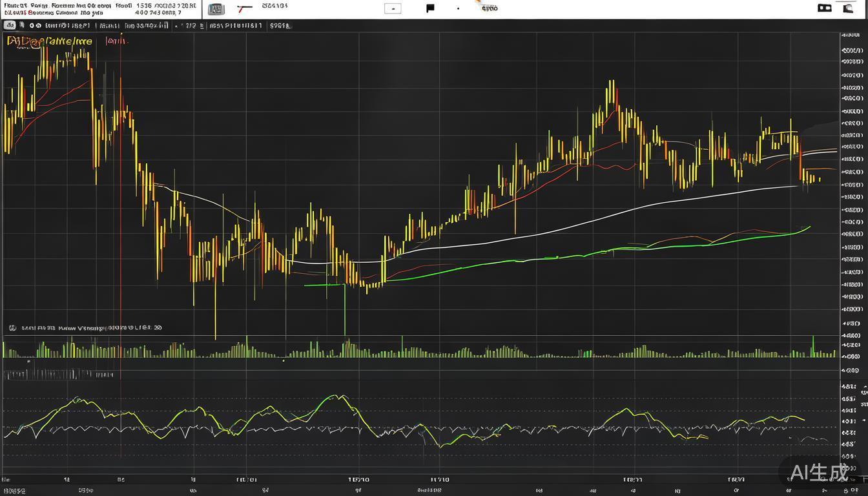The width and height of the screenshot is (868, 496).
Task: Toggle the double-circle control in chart toolbar
Action: (x=35, y=26)
